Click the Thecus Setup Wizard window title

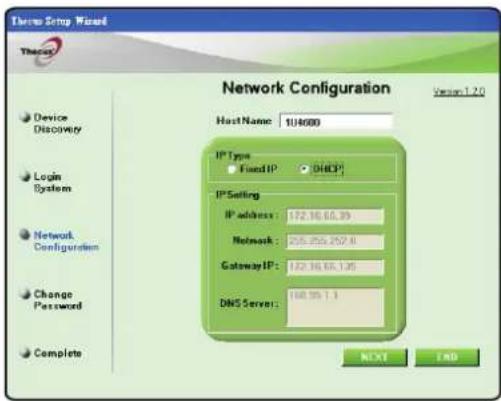[59, 21]
